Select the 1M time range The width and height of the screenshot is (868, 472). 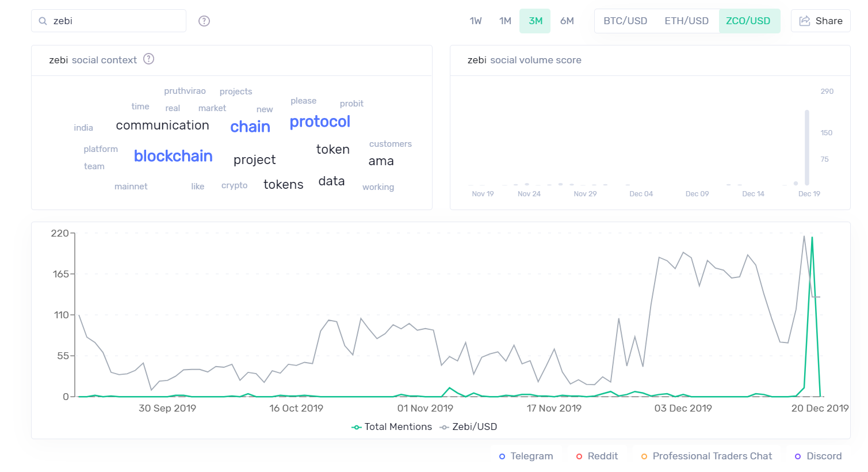coord(505,21)
